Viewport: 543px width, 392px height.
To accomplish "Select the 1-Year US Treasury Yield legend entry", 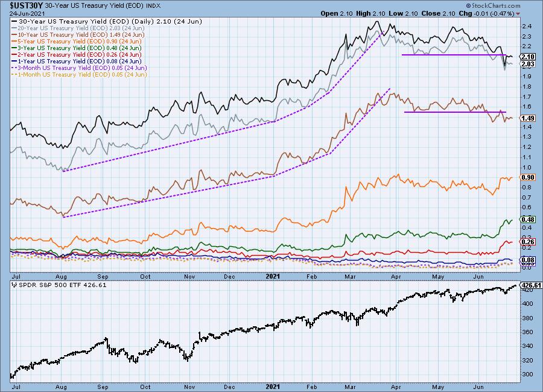I will coord(77,61).
